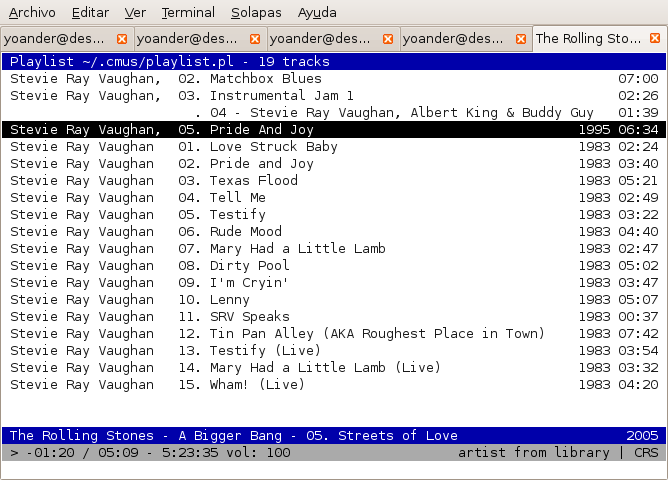668x480 pixels.
Task: Select track 10. Lenny
Action: [x=334, y=300]
